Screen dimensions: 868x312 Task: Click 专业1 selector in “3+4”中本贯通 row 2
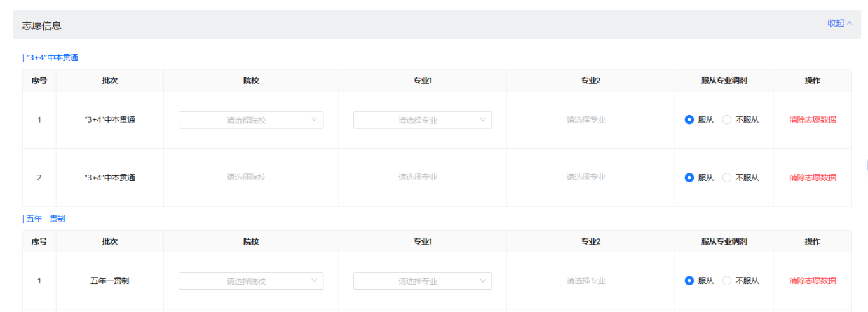pos(417,177)
